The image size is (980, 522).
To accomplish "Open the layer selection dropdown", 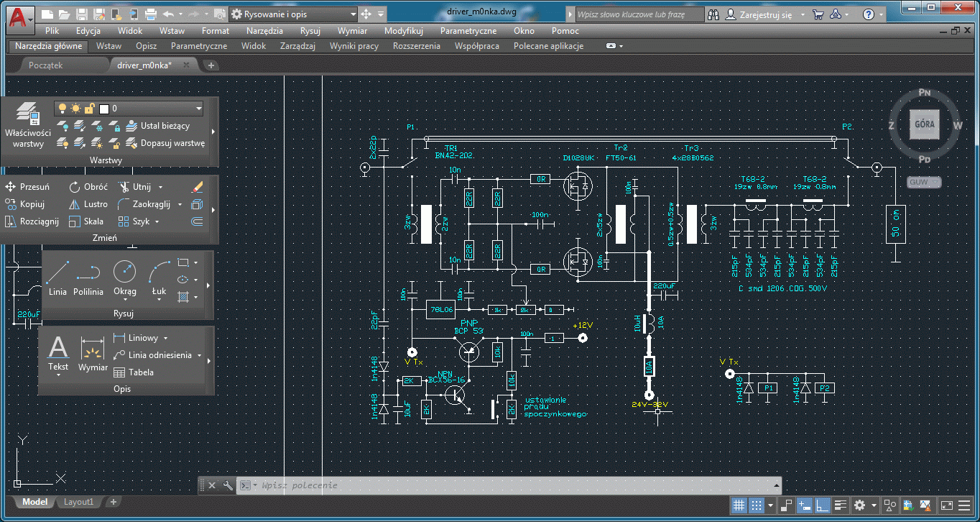I will click(x=198, y=109).
